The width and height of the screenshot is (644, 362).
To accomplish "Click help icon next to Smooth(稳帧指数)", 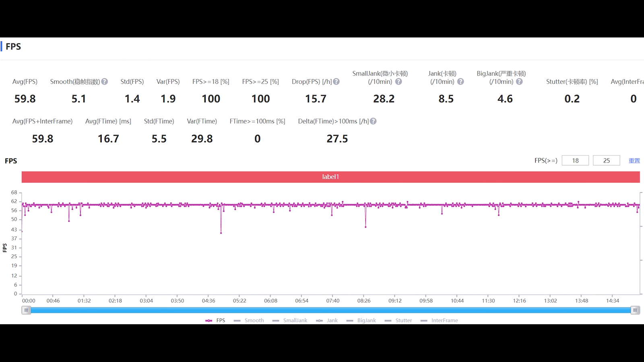I will 105,82.
